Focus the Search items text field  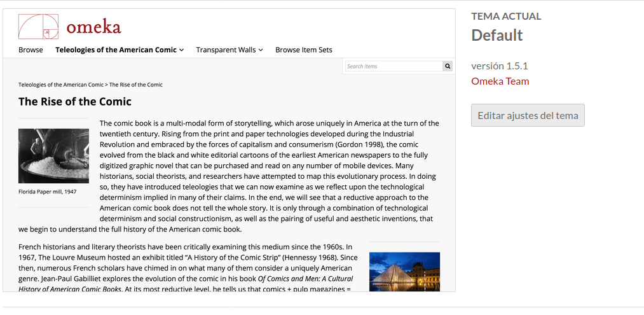[x=393, y=66]
